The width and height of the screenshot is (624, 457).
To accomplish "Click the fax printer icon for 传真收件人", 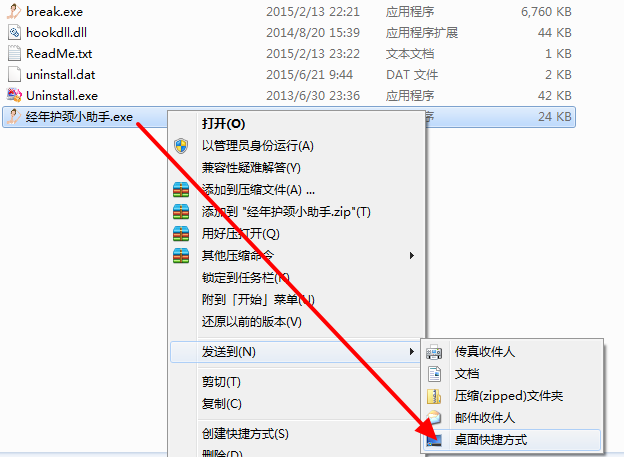I will click(434, 352).
